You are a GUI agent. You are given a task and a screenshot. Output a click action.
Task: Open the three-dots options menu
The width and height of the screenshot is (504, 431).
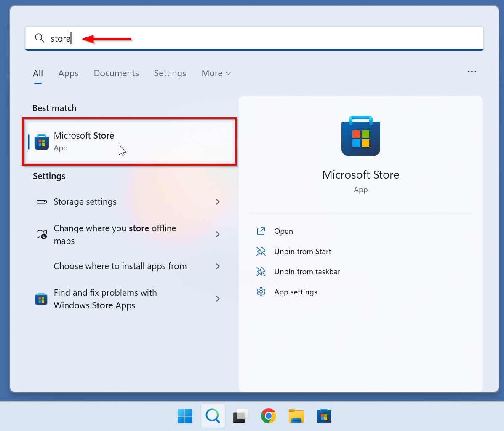pos(472,72)
